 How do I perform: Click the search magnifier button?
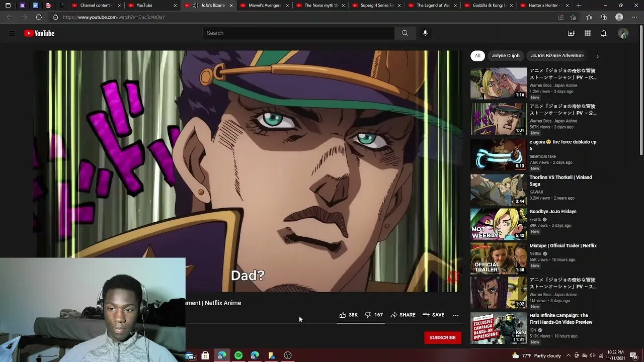tap(405, 33)
